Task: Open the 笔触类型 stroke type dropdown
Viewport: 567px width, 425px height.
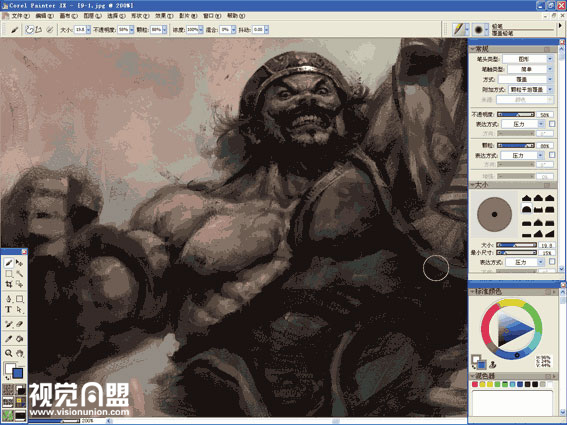Action: click(530, 69)
